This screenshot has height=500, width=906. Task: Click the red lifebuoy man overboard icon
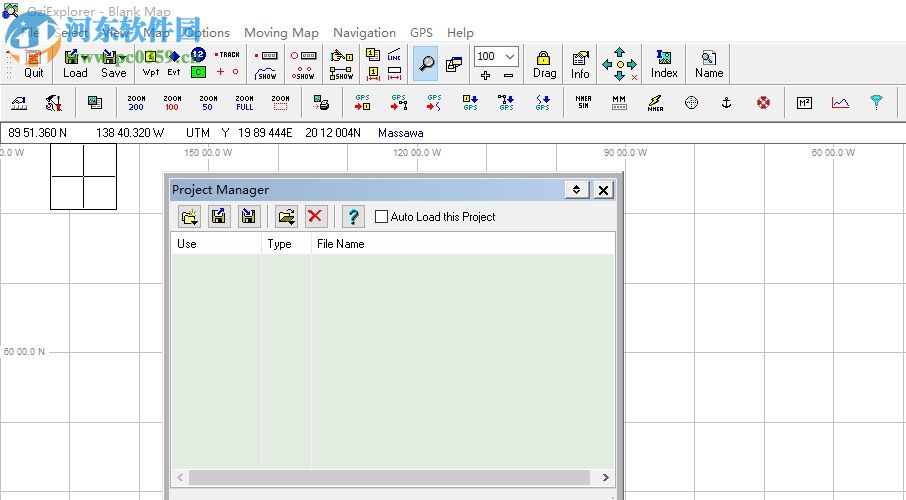click(x=763, y=103)
